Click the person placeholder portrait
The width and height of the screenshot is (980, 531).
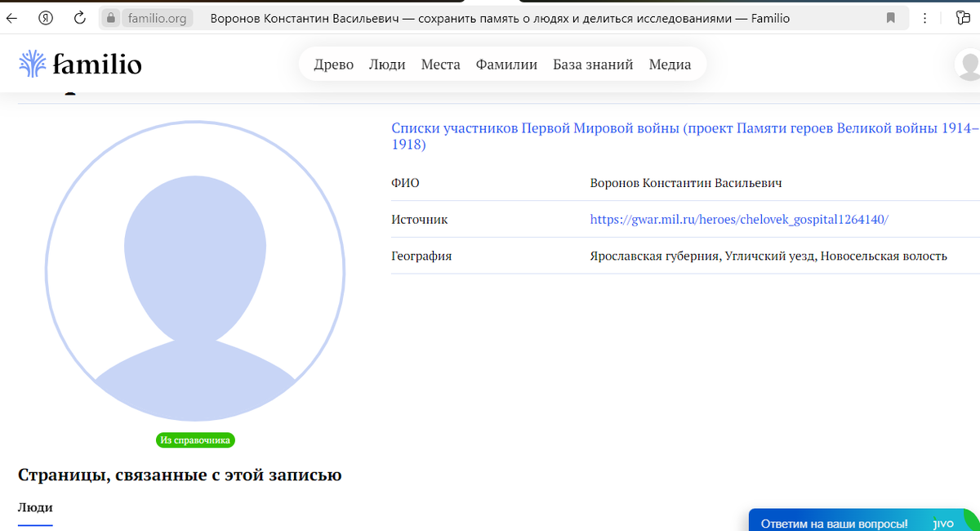(195, 271)
